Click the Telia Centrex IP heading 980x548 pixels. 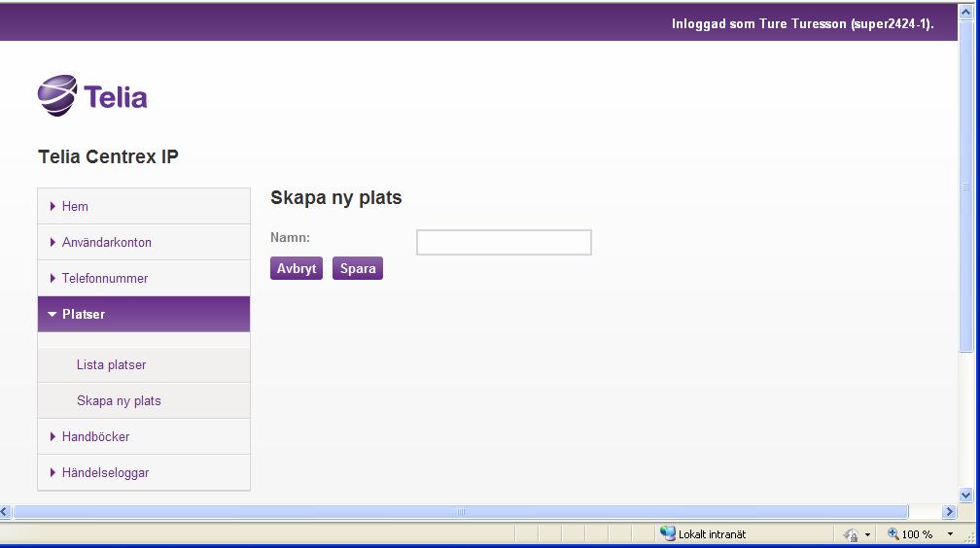(x=108, y=156)
